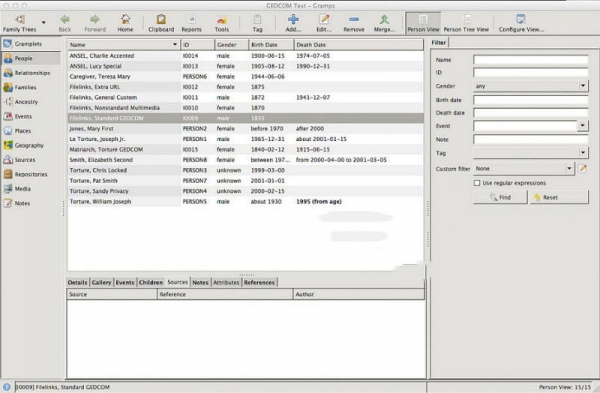Open the Family Trees manager

tap(19, 23)
